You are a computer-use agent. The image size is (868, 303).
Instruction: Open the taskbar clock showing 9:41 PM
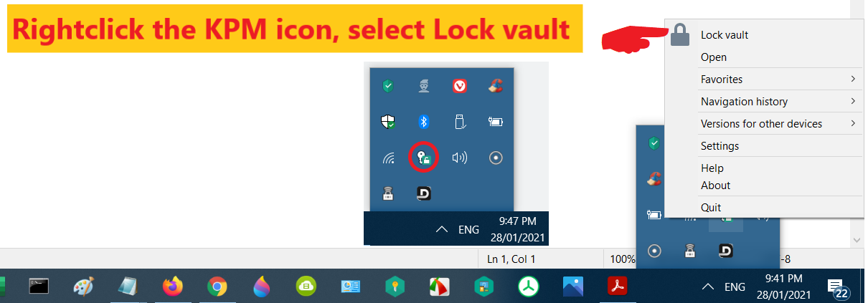[784, 287]
